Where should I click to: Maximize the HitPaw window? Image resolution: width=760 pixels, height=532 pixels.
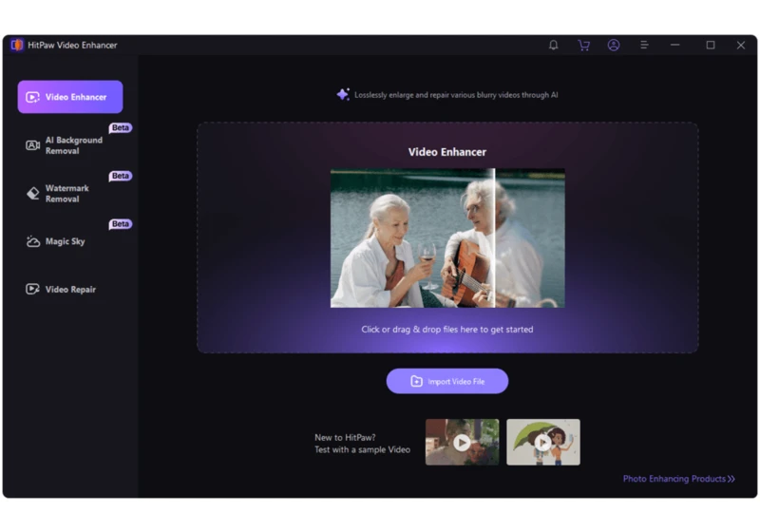(x=710, y=45)
